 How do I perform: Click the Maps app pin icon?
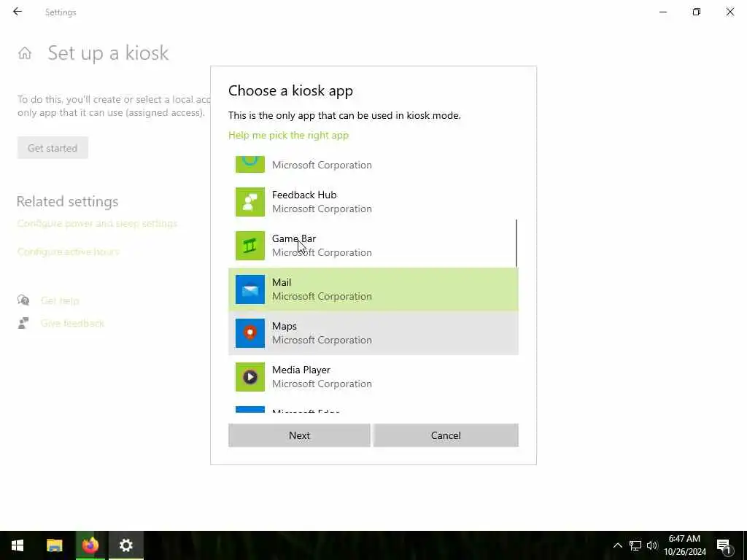point(250,333)
